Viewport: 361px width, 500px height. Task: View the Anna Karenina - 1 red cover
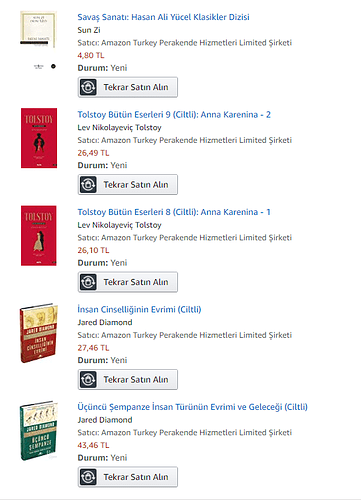39,236
